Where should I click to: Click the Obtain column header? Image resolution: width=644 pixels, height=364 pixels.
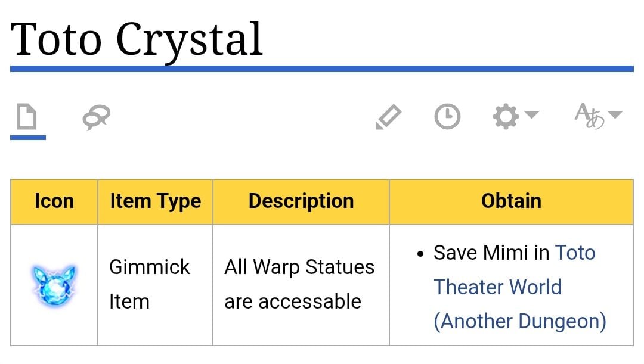[512, 201]
